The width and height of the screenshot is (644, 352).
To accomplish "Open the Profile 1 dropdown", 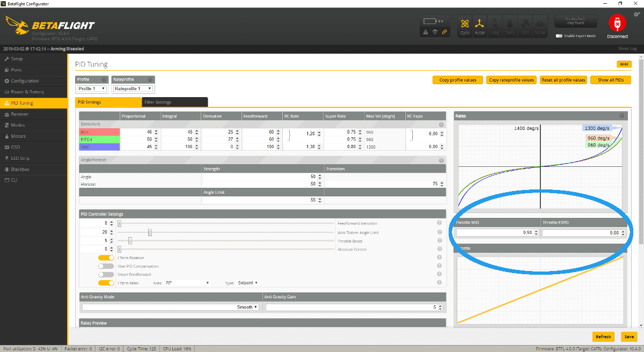I will tap(92, 89).
